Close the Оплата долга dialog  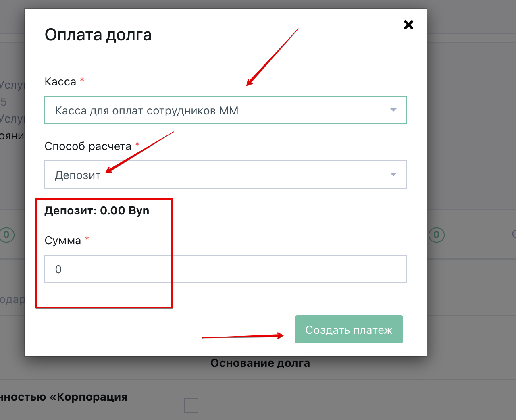(x=408, y=25)
